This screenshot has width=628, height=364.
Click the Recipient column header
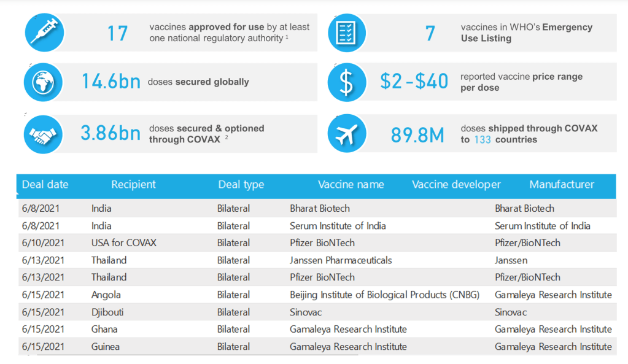click(x=133, y=185)
